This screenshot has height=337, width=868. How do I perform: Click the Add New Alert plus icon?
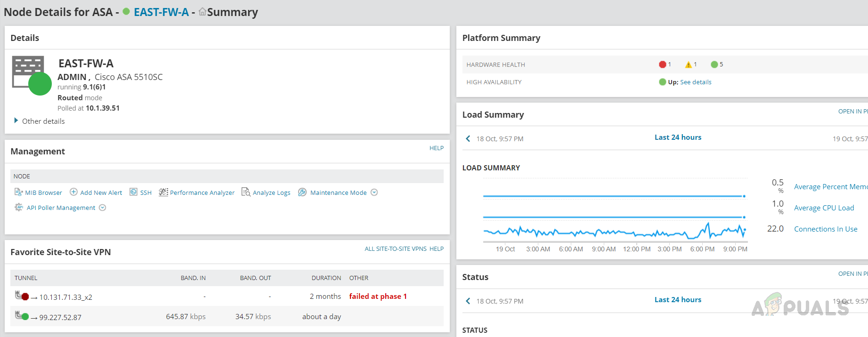click(x=73, y=192)
